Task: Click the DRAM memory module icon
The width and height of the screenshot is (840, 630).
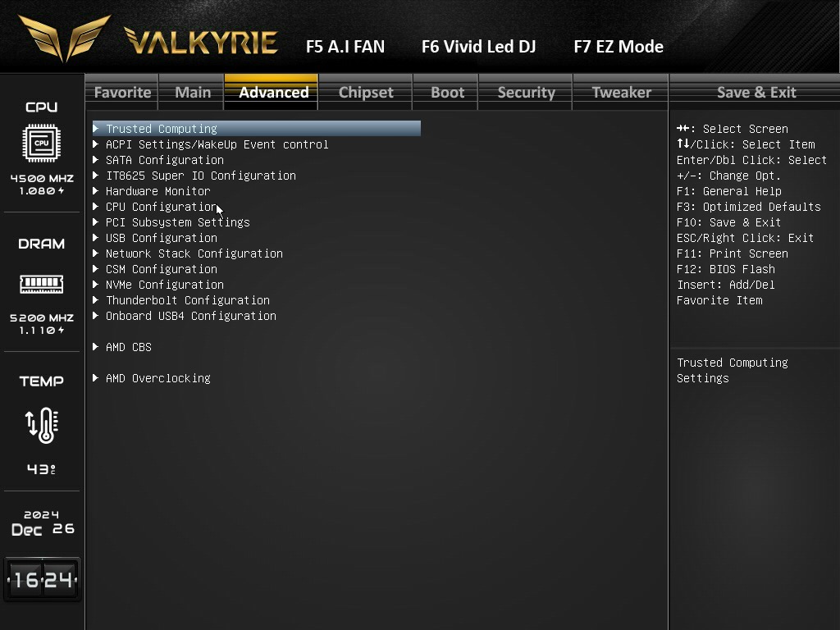Action: pos(41,284)
